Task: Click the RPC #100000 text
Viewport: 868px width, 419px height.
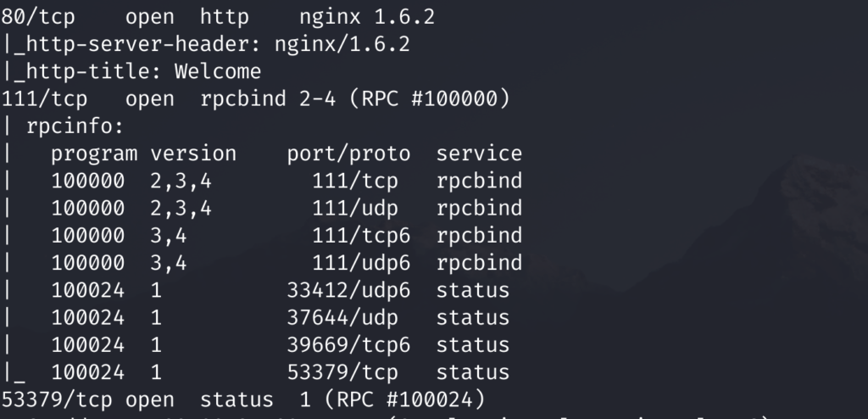Action: click(x=429, y=98)
